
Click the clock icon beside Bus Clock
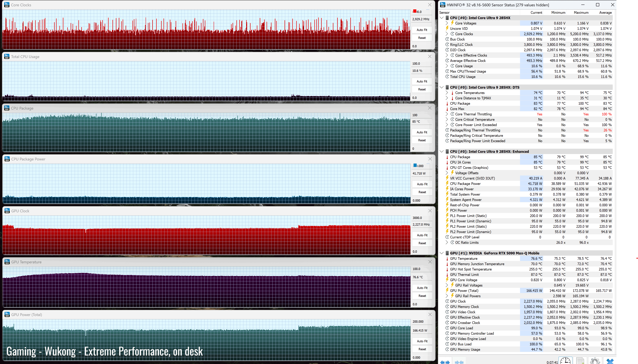click(447, 39)
